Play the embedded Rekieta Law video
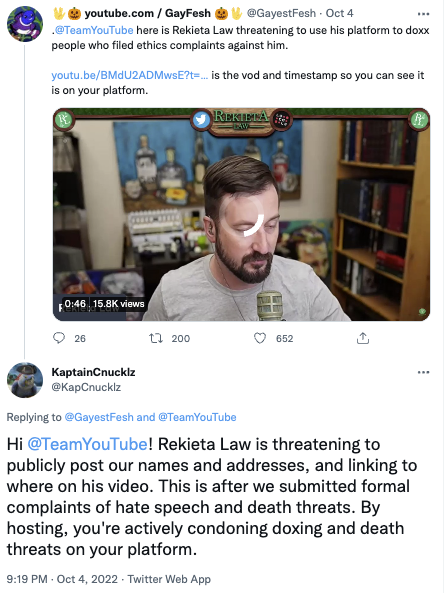Image resolution: width=445 pixels, height=593 pixels. [242, 214]
